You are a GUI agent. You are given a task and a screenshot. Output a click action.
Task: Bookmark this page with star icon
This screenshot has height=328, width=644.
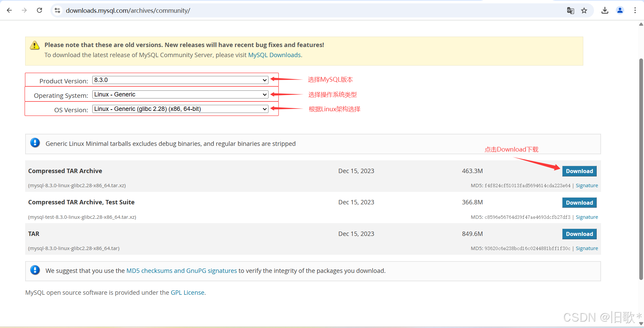(584, 10)
